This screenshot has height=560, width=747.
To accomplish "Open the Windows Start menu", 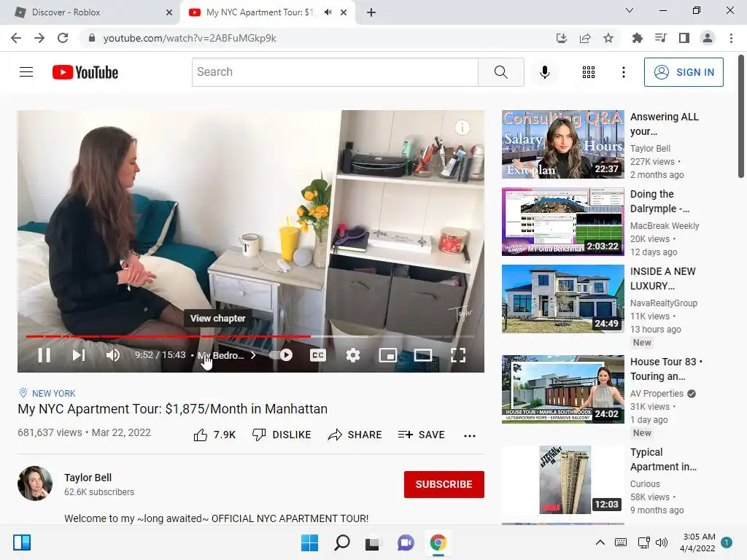I will coord(309,542).
